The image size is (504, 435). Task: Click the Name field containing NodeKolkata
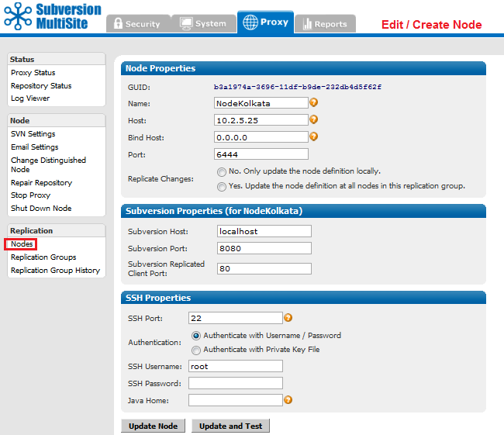click(x=261, y=103)
